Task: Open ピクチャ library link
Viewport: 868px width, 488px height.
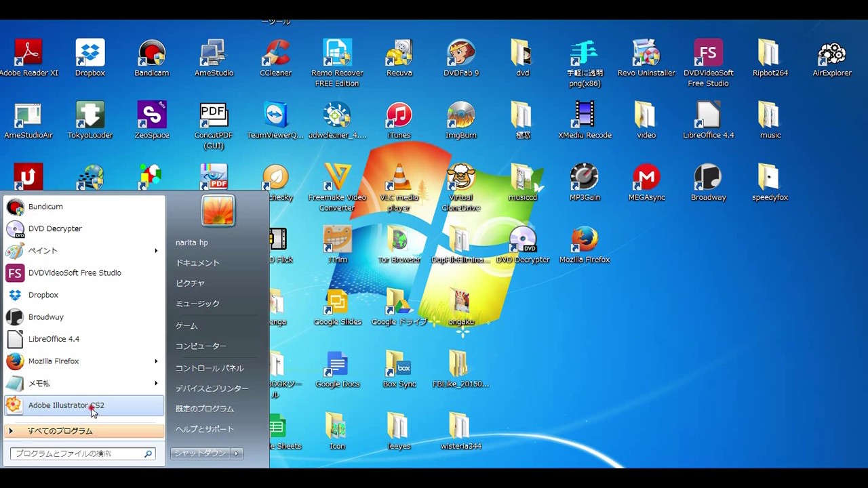Action: (x=190, y=283)
